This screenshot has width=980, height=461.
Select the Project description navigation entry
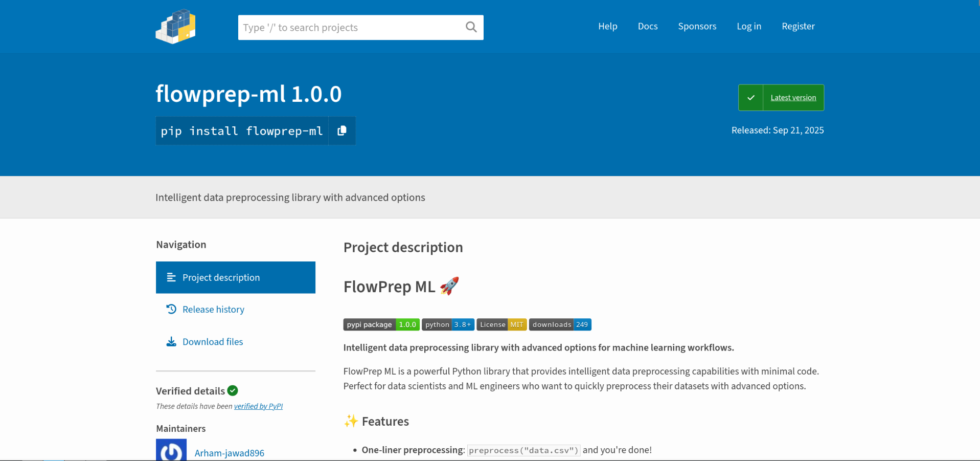(x=221, y=277)
